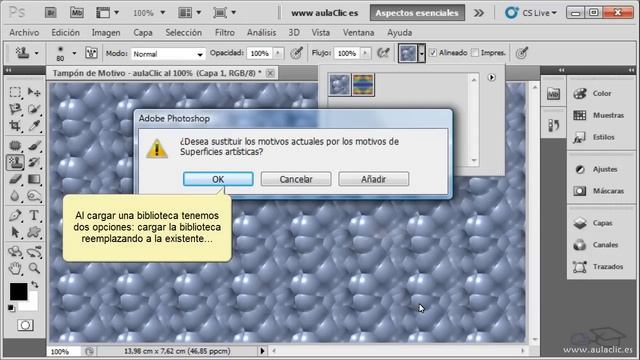Select the Gradient tool
This screenshot has width=640, height=360.
click(x=34, y=179)
